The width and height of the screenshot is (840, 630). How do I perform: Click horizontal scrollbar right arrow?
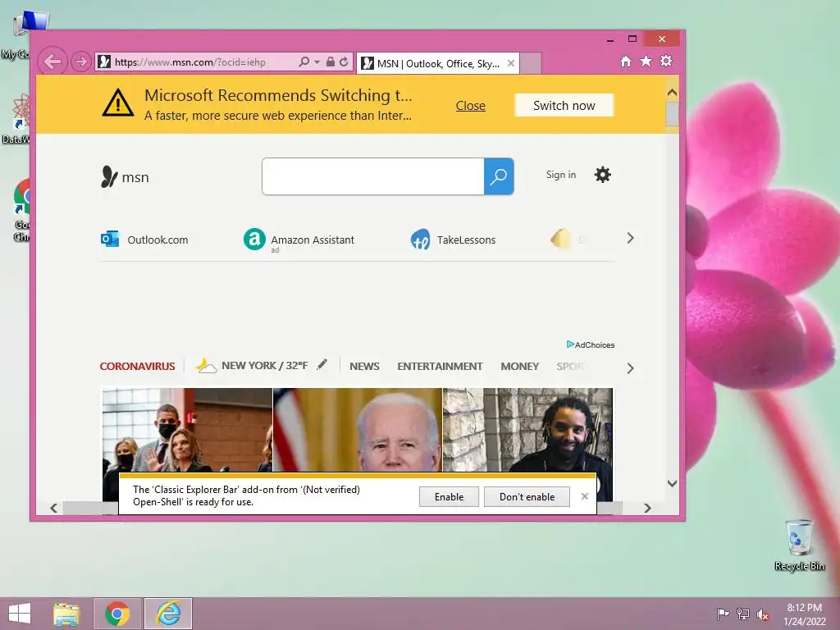[x=647, y=508]
